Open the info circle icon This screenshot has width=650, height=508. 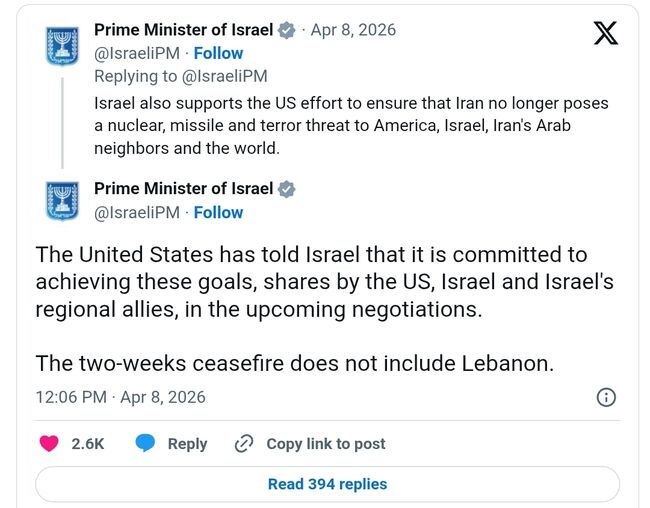[x=606, y=397]
